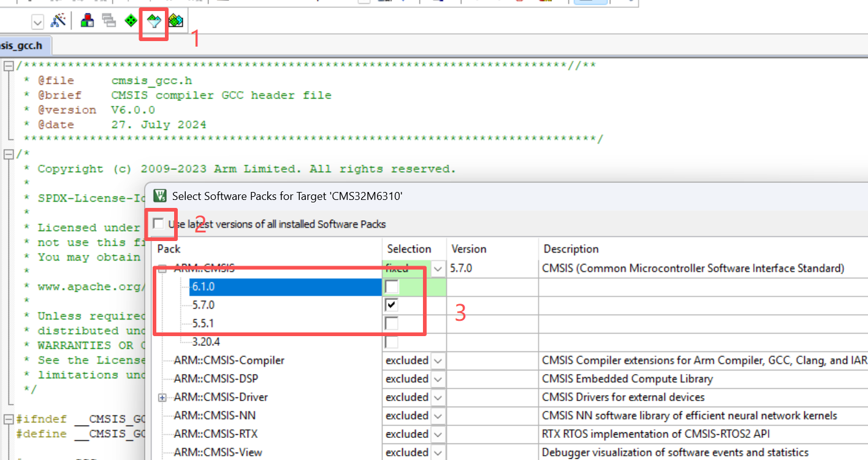Click the Pack Installer stacked-diamonds icon

pyautogui.click(x=175, y=20)
